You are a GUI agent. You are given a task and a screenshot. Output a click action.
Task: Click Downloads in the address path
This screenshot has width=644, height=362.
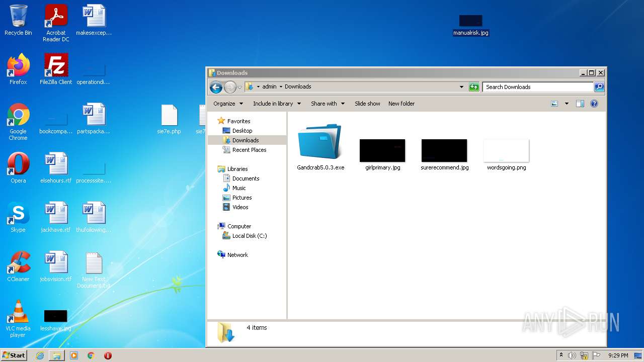coord(298,86)
